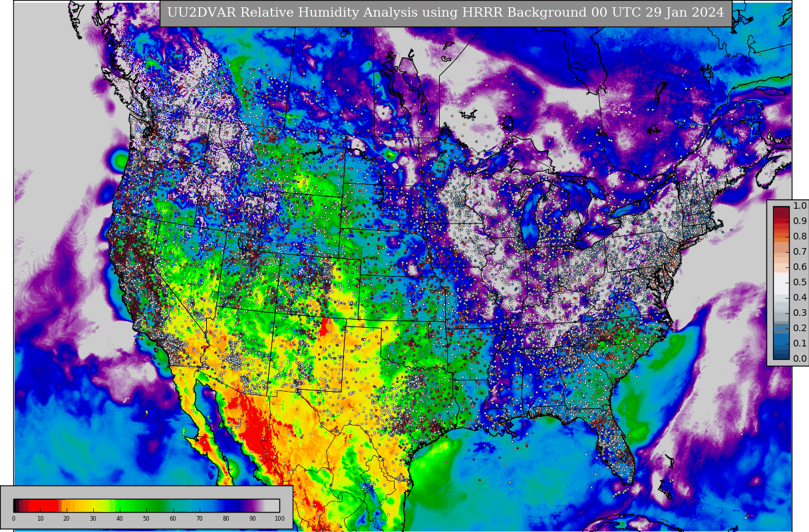The image size is (809, 532).
Task: Click the 1.0 label on right legend
Action: (800, 206)
